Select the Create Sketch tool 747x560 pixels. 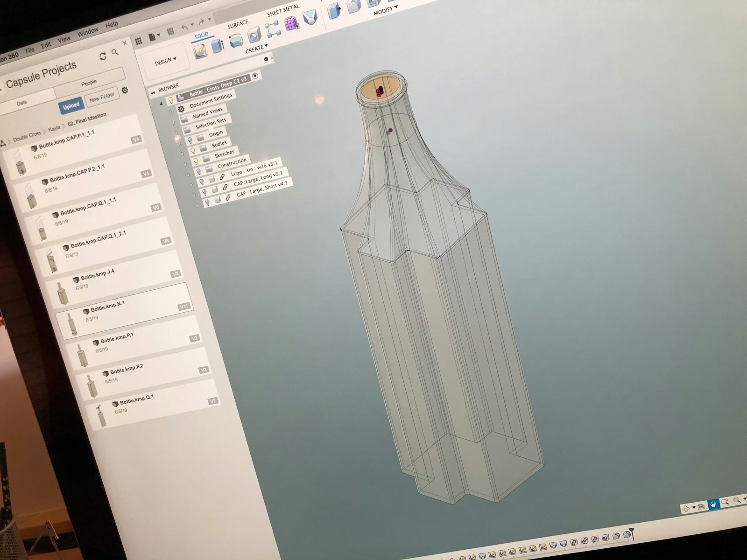point(200,50)
